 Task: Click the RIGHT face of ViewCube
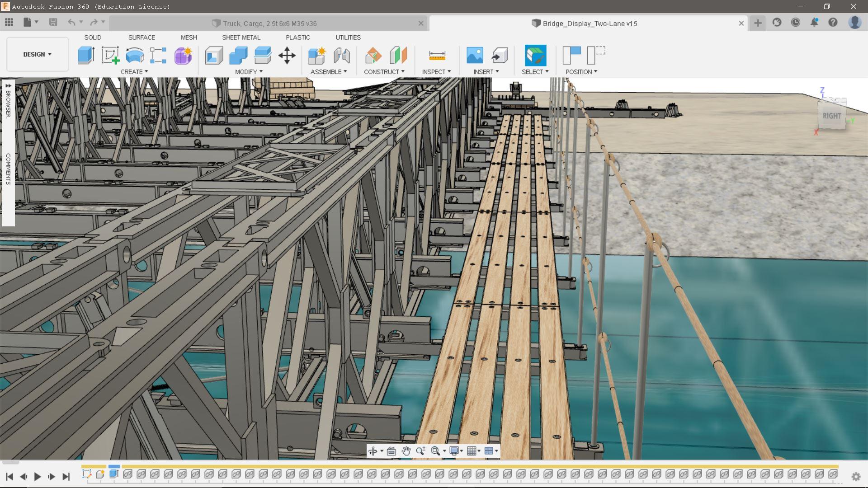(x=831, y=116)
